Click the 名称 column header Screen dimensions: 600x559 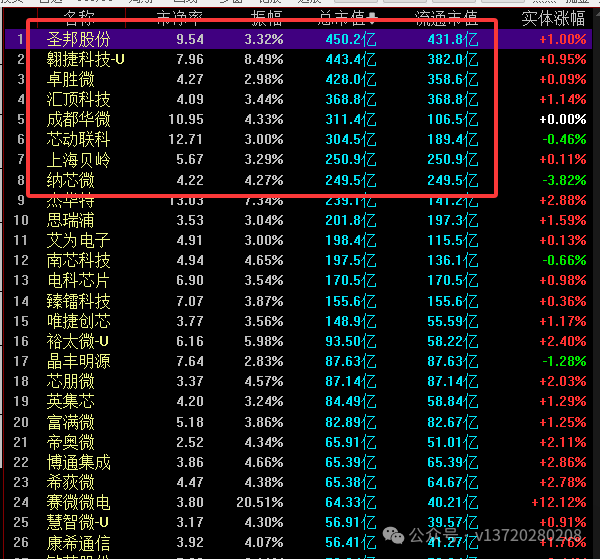click(x=79, y=18)
